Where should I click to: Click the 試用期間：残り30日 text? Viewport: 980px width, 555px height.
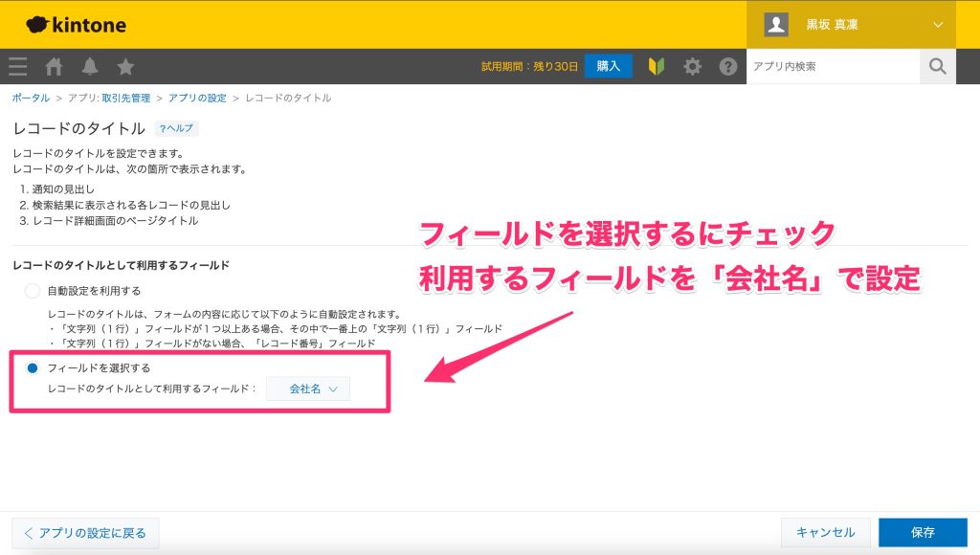pos(529,66)
